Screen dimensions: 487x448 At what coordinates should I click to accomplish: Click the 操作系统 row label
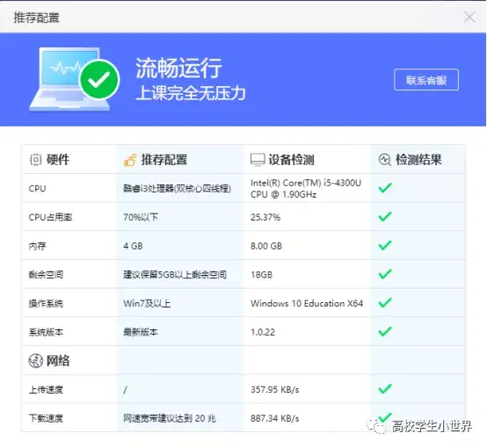pyautogui.click(x=46, y=303)
